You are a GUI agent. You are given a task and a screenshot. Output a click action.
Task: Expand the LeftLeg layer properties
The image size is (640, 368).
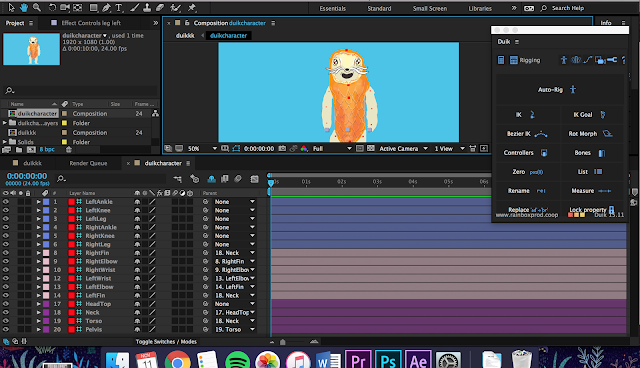tap(39, 219)
